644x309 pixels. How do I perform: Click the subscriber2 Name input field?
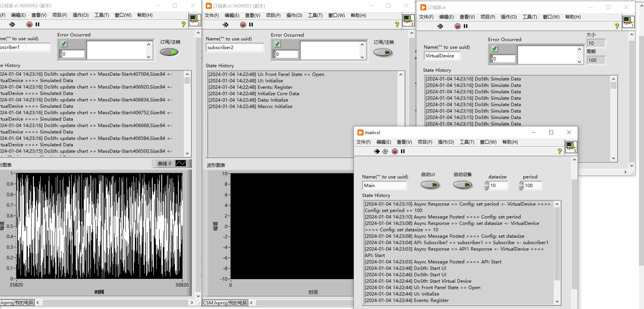click(x=235, y=47)
